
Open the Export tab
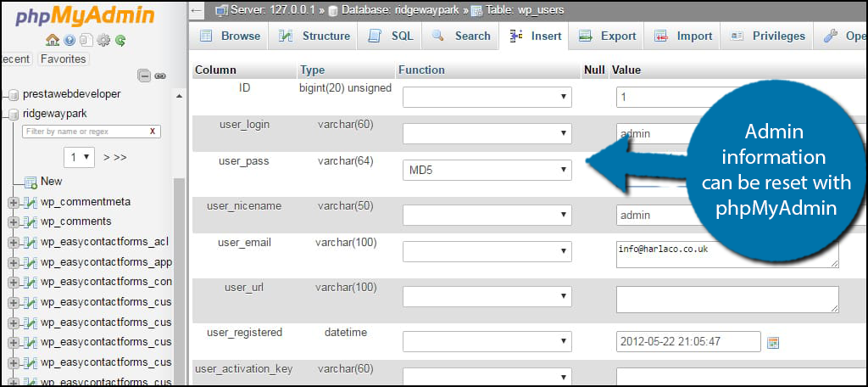point(607,36)
